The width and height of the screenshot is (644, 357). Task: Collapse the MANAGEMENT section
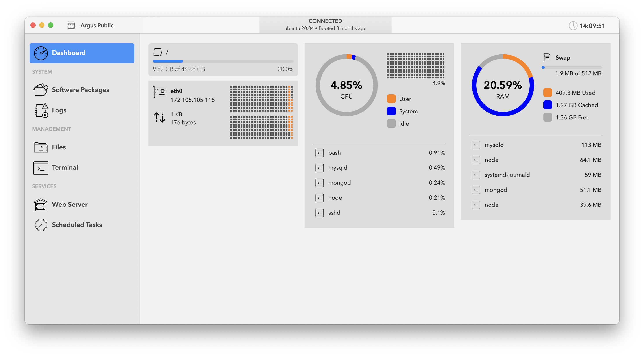51,129
